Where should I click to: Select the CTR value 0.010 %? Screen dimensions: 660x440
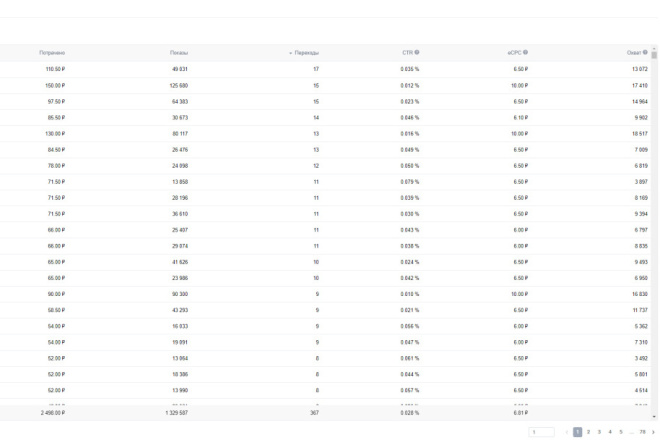pyautogui.click(x=410, y=294)
